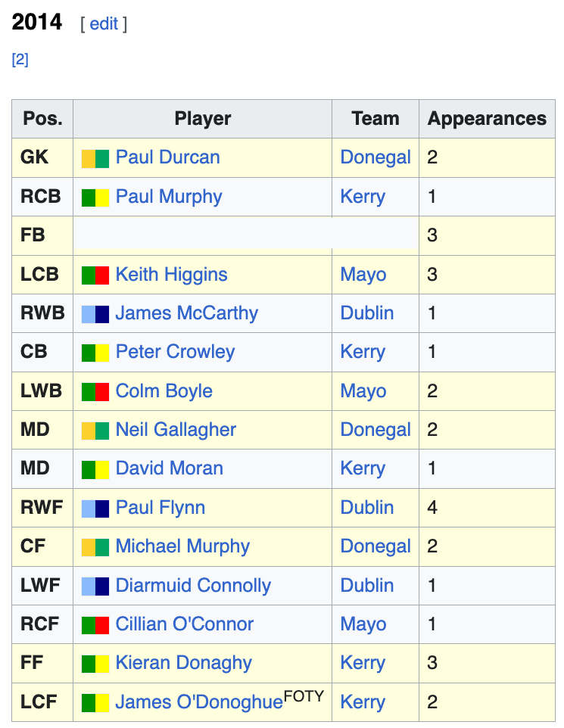564x728 pixels.
Task: Open the Dublin team link for Paul Flynn
Action: pyautogui.click(x=366, y=508)
